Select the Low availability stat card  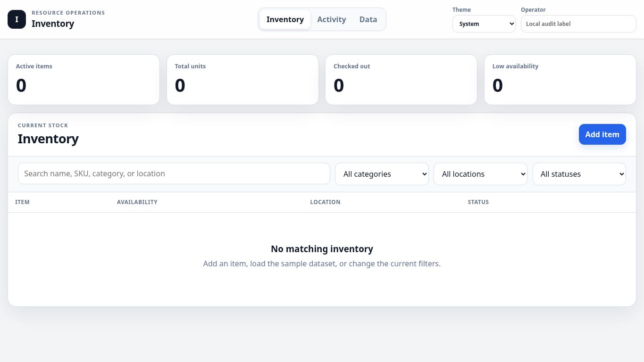tap(560, 80)
